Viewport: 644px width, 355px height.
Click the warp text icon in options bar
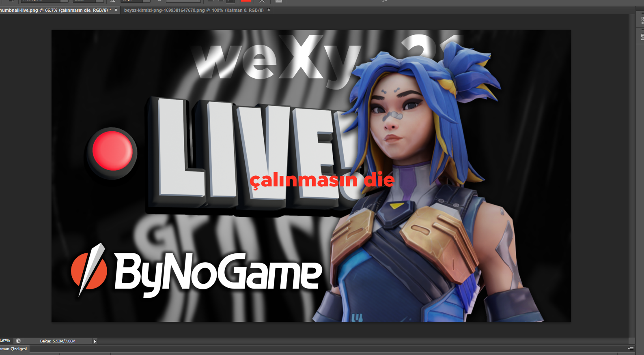[x=262, y=1]
